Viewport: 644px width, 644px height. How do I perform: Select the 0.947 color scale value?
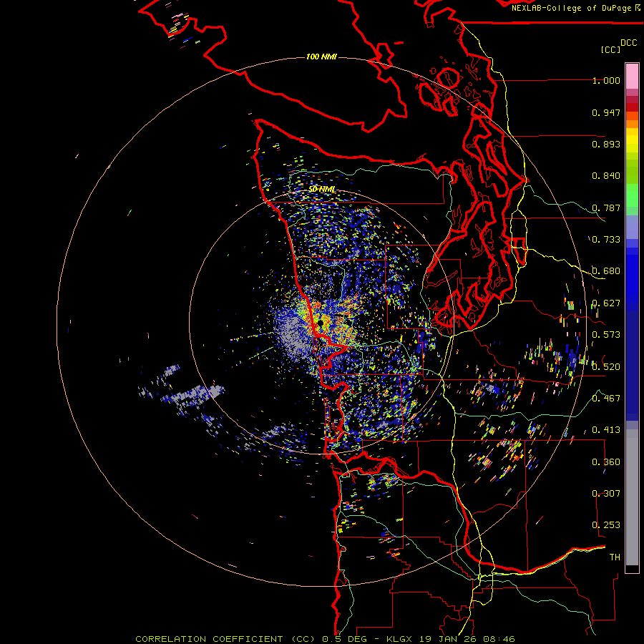pos(606,112)
